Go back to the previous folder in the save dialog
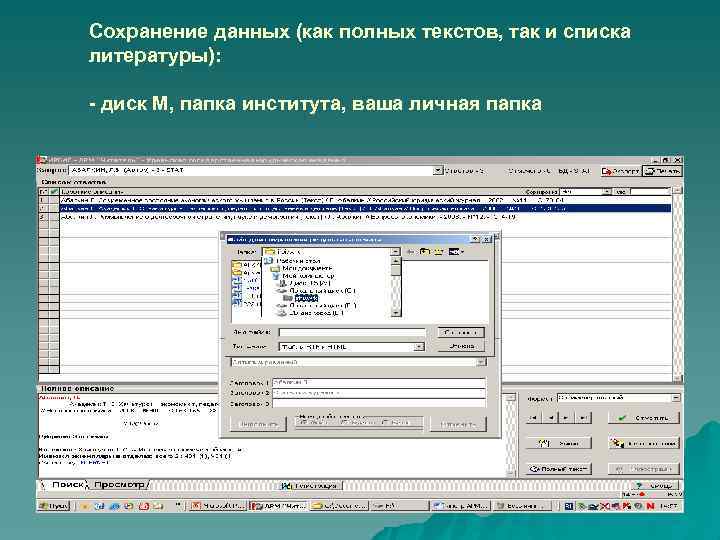720x540 pixels. tap(411, 252)
